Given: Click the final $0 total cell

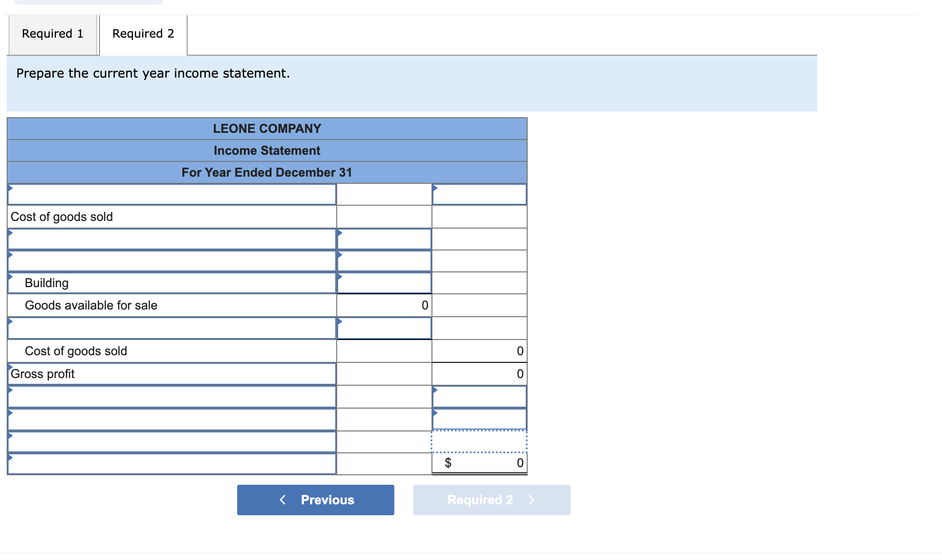Looking at the screenshot, I should (479, 462).
